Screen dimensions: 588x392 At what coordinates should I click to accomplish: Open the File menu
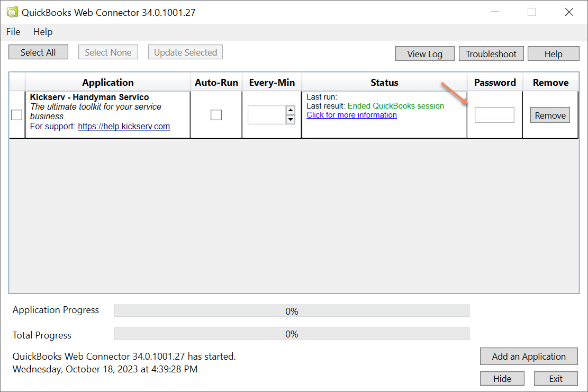click(13, 32)
